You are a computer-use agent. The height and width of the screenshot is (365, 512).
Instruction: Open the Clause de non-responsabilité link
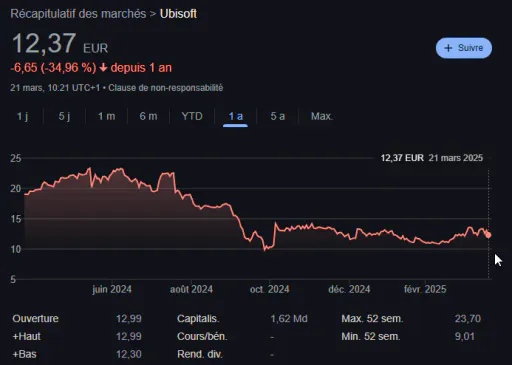point(166,88)
